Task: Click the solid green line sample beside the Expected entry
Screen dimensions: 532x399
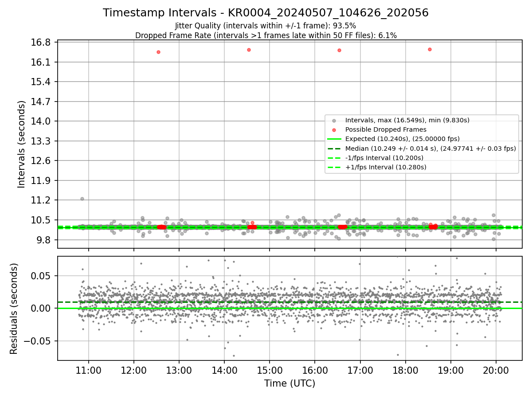Action: pyautogui.click(x=334, y=139)
